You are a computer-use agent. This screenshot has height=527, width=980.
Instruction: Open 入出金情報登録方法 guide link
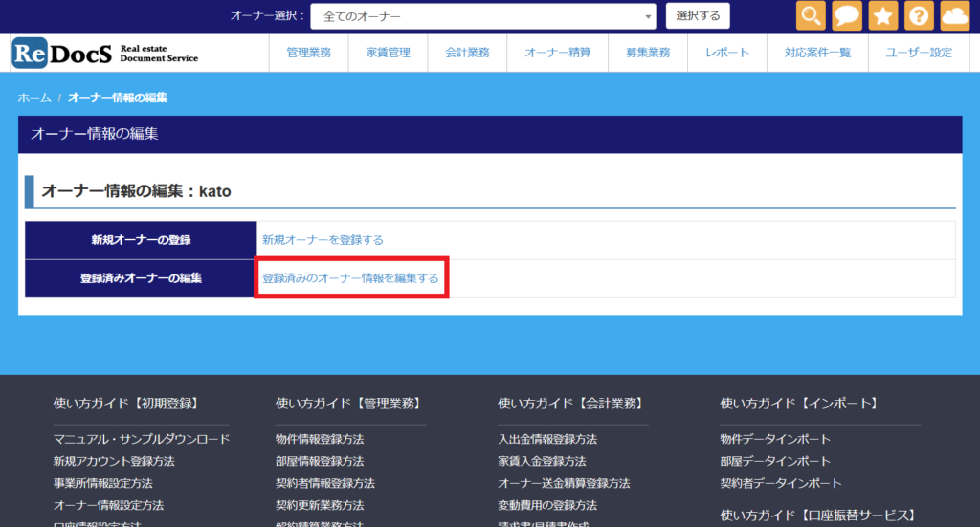pos(547,439)
